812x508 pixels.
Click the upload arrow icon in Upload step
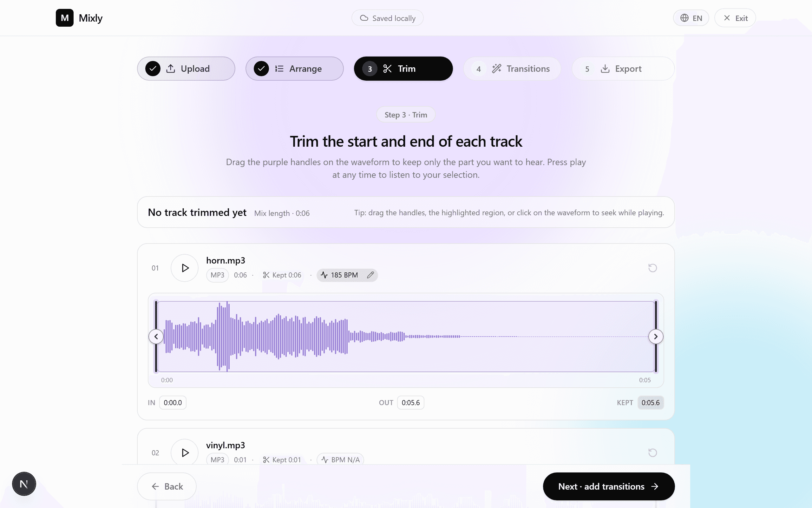pos(170,69)
